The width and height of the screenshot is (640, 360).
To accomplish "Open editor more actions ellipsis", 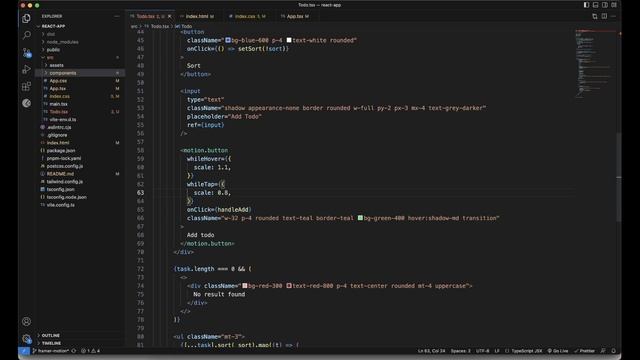I will pos(613,16).
